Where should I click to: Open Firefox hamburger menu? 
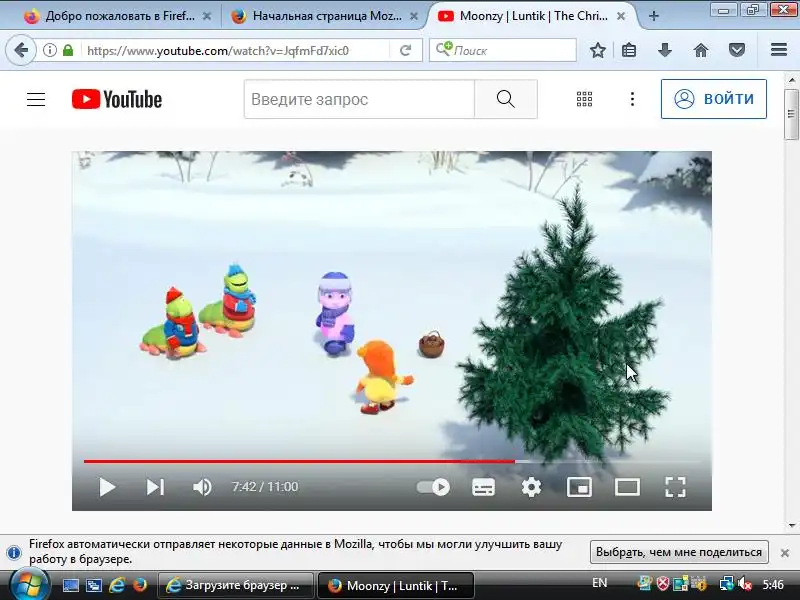pyautogui.click(x=779, y=50)
